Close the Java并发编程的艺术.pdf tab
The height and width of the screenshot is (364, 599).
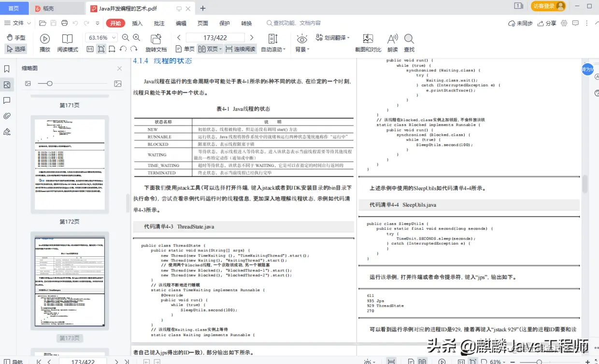click(189, 8)
